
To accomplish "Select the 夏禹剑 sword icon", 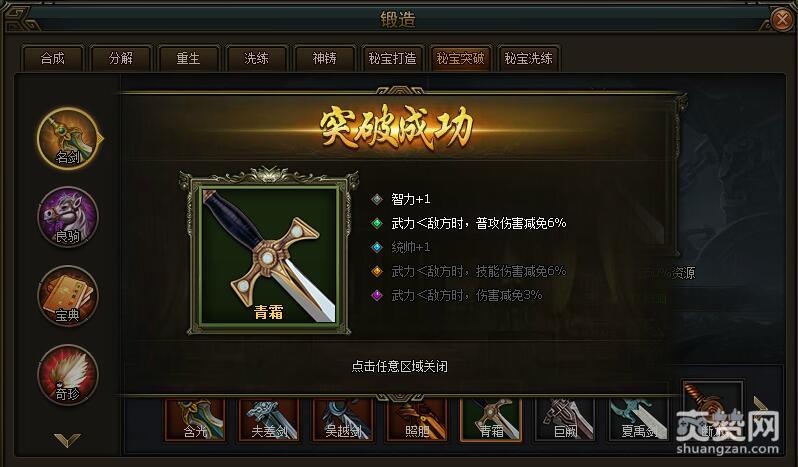I will (x=639, y=420).
